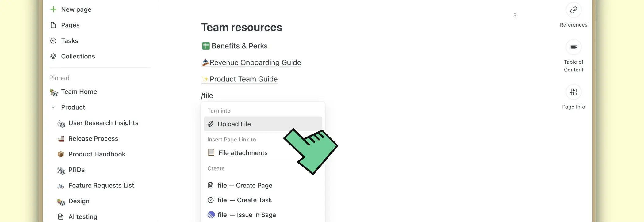644x222 pixels.
Task: Click the paperclip icon beside Upload File
Action: pyautogui.click(x=211, y=124)
